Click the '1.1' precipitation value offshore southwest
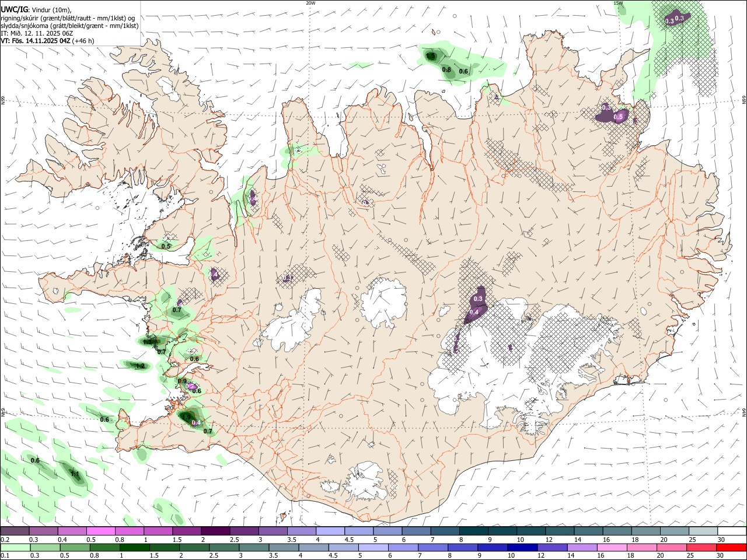The height and width of the screenshot is (560, 747). point(75,474)
